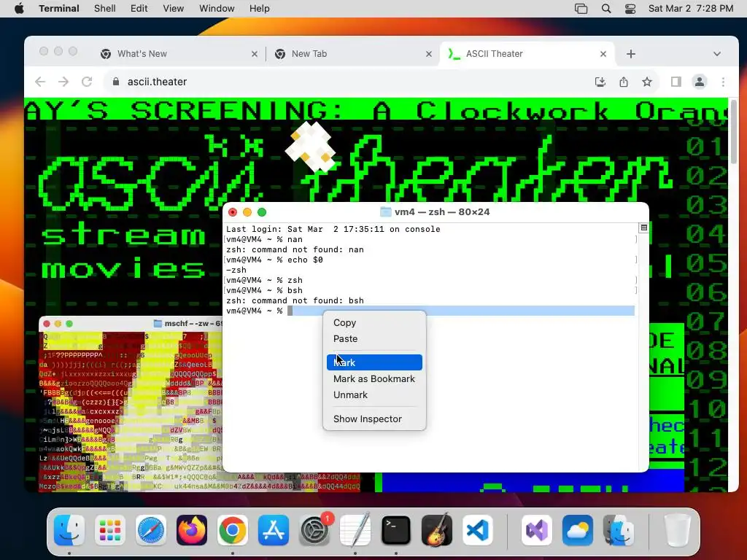Choose Show Inspector from context menu

coord(374,419)
